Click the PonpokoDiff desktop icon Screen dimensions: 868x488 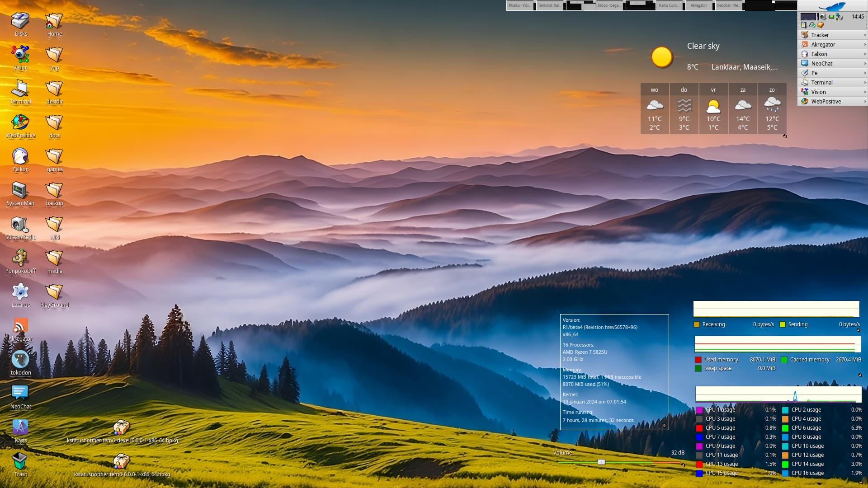click(x=20, y=258)
